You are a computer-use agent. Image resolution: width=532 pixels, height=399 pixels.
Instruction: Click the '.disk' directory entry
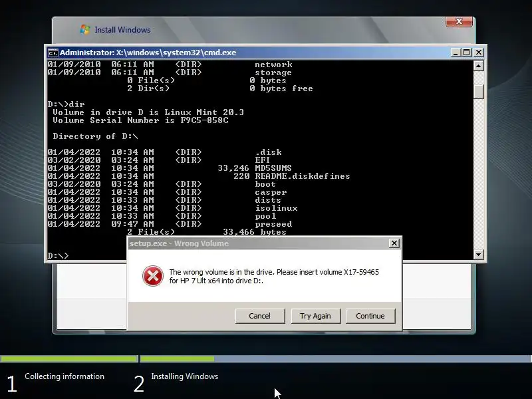click(269, 152)
